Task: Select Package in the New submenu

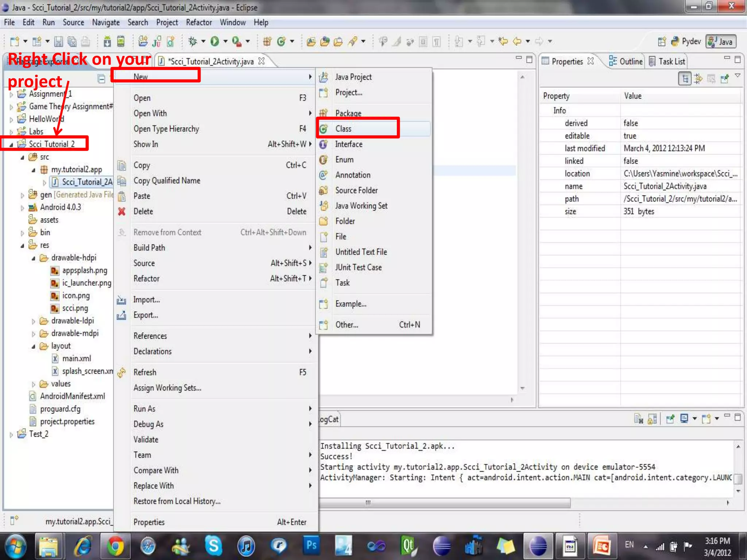Action: pos(374,113)
